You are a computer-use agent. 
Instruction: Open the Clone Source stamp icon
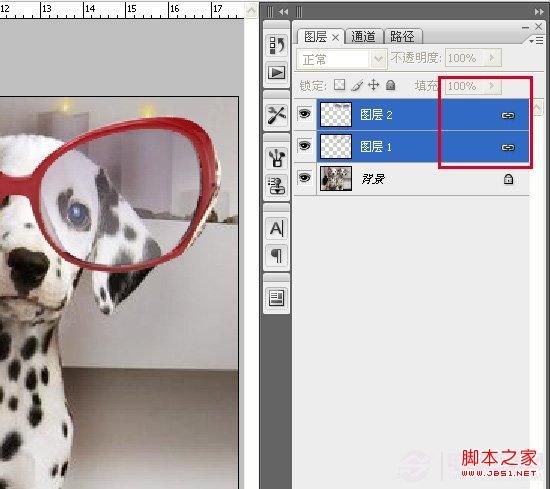pyautogui.click(x=277, y=186)
